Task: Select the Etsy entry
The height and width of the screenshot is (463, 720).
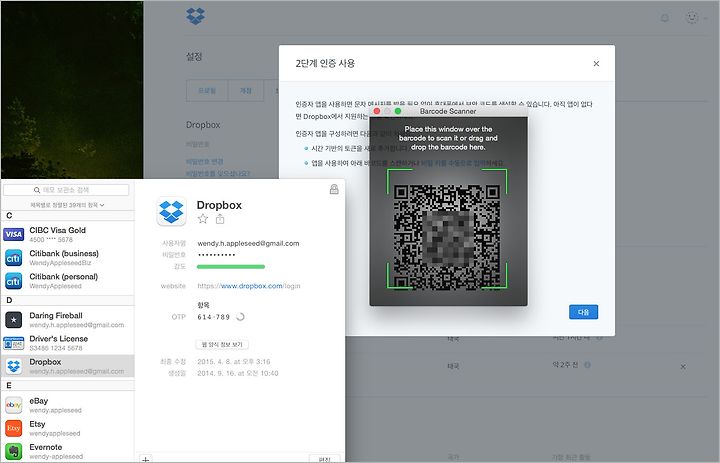Action: pyautogui.click(x=68, y=428)
